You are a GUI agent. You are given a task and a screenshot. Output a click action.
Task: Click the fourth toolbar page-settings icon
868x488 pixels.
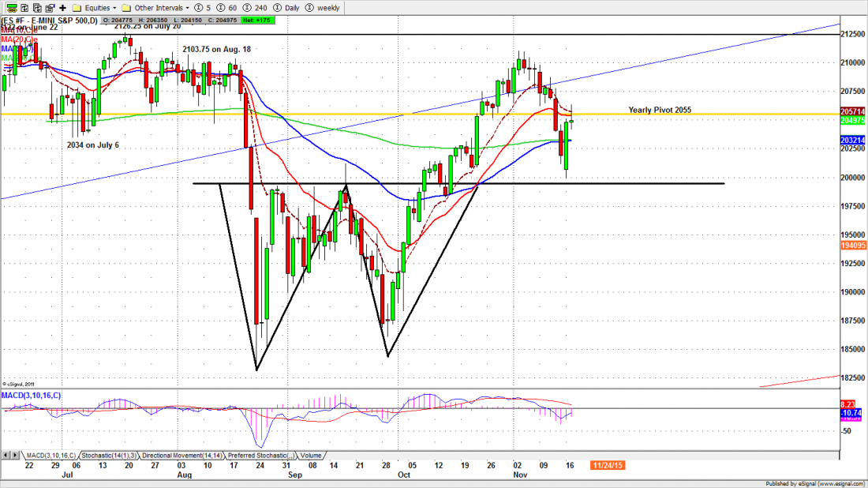(x=50, y=6)
